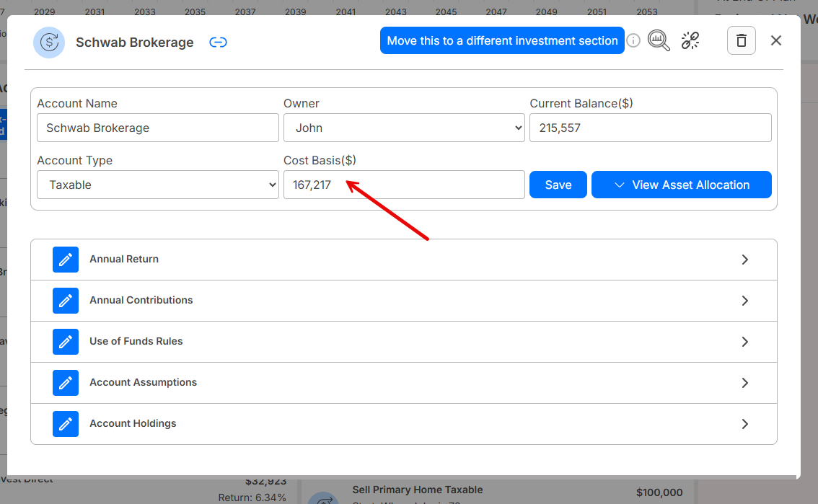818x504 pixels.
Task: Expand the Account Assumptions chevron
Action: coord(745,383)
